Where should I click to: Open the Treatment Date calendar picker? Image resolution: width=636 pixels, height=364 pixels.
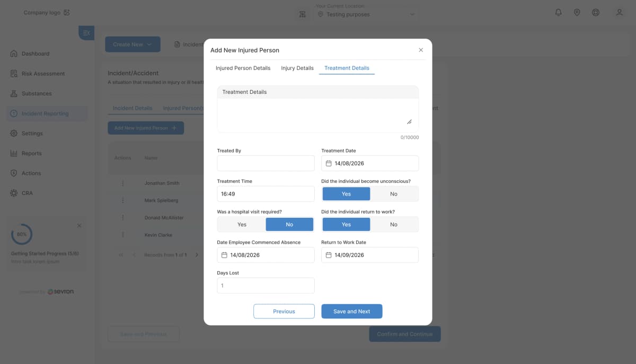tap(330, 163)
